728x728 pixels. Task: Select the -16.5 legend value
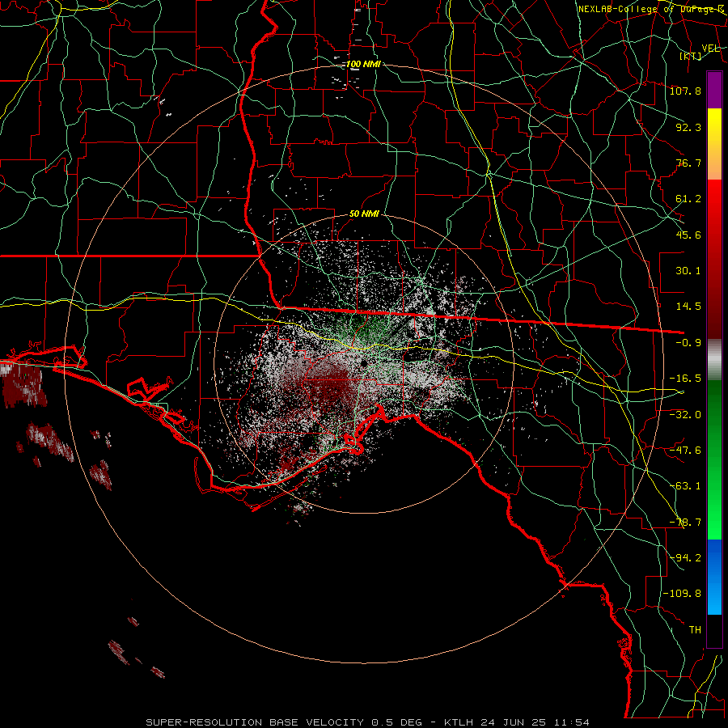686,379
